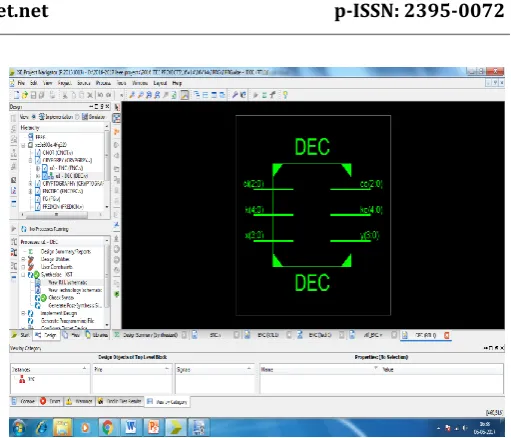Click the DEC block symbol in schematic
The image size is (511, 438).
tap(312, 215)
